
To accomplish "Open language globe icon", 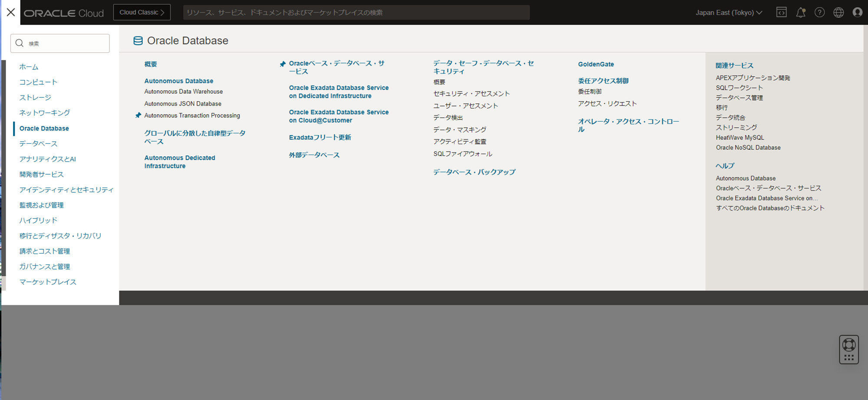I will coord(838,12).
